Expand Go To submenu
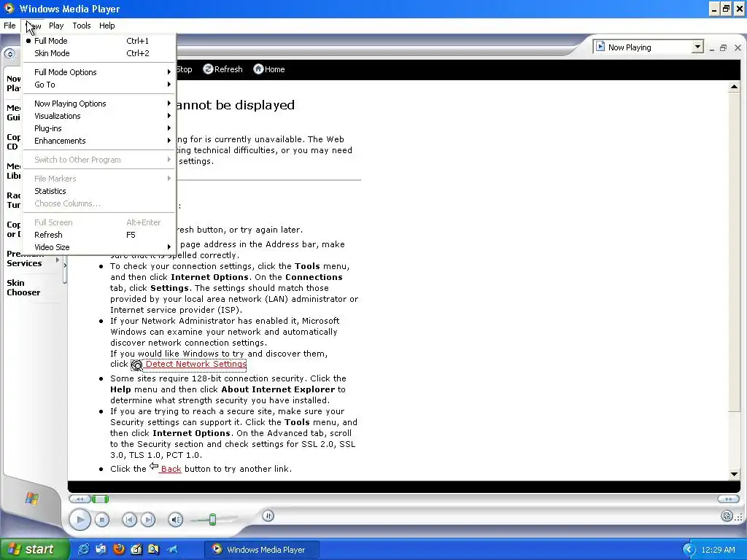 coord(99,85)
